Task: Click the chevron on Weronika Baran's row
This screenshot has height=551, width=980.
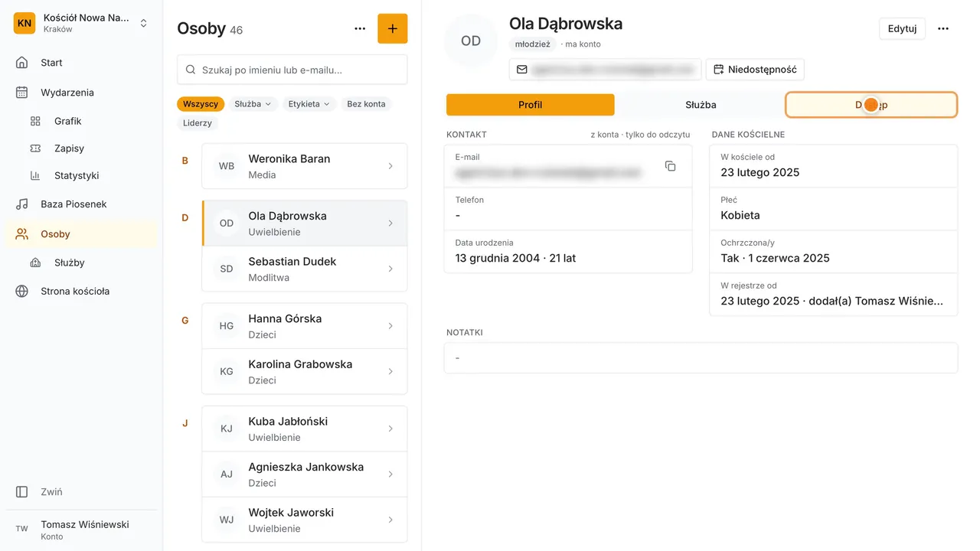Action: (x=390, y=166)
